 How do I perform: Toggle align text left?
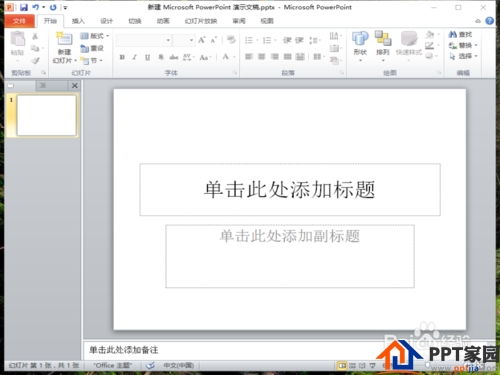(x=249, y=57)
